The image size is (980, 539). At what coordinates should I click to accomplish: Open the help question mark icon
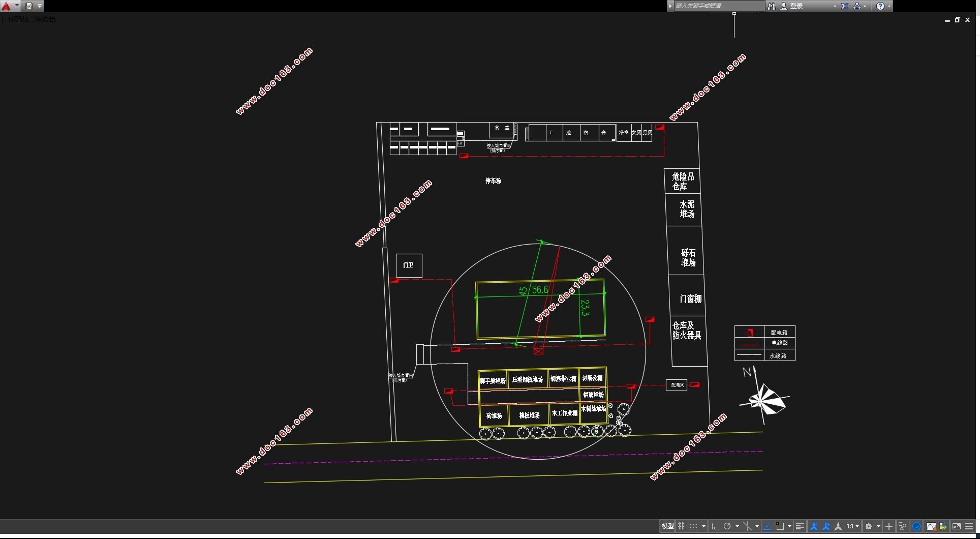[880, 6]
